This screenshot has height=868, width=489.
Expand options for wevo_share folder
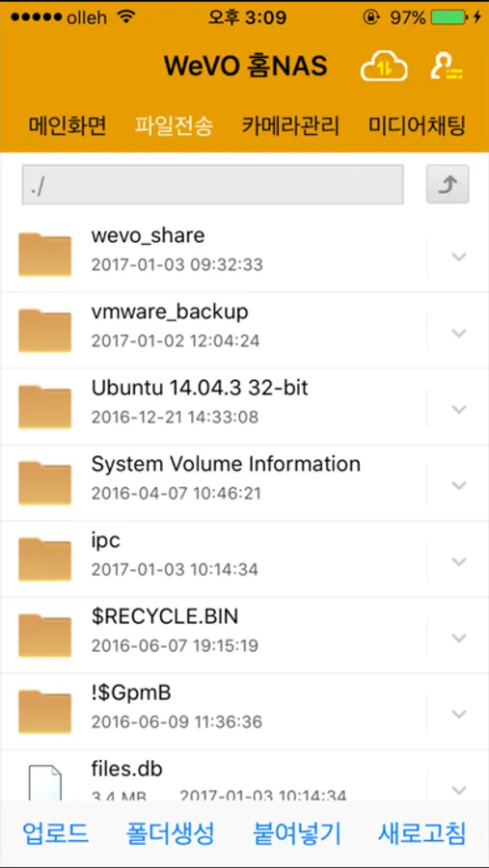click(458, 257)
